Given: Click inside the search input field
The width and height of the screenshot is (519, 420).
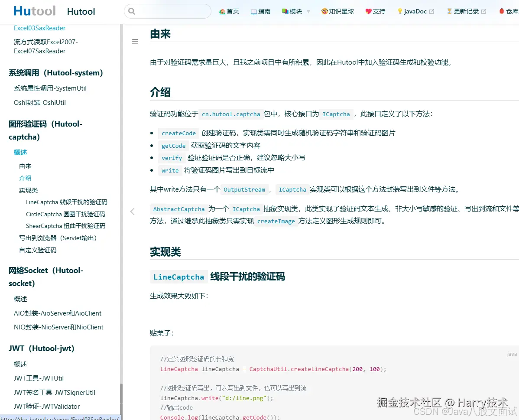Looking at the screenshot, I should click(169, 11).
